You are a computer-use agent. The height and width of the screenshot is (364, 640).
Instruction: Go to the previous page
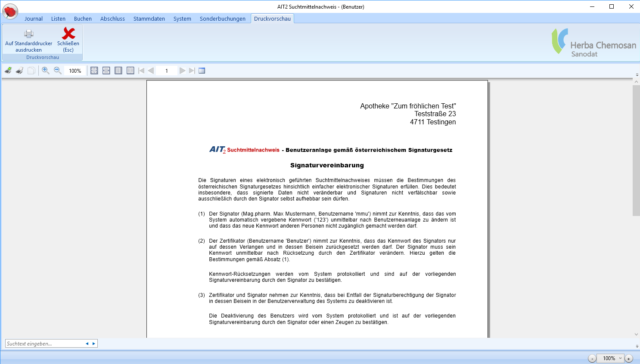[151, 71]
